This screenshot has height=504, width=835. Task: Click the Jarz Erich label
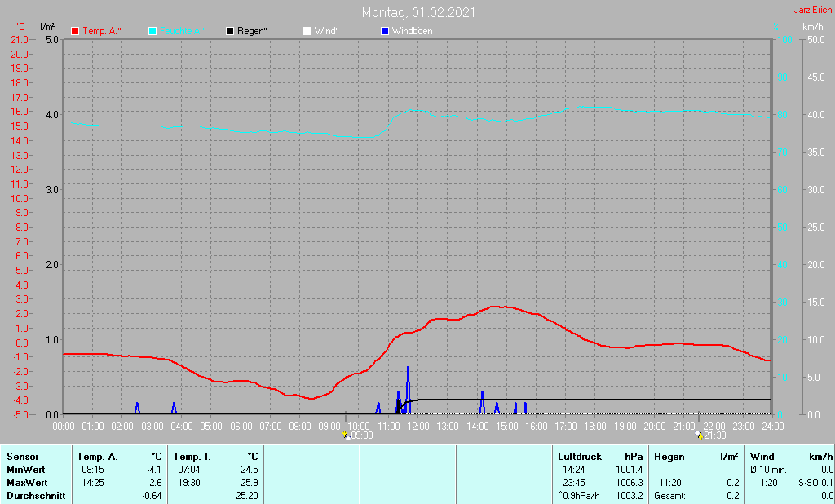[x=813, y=10]
